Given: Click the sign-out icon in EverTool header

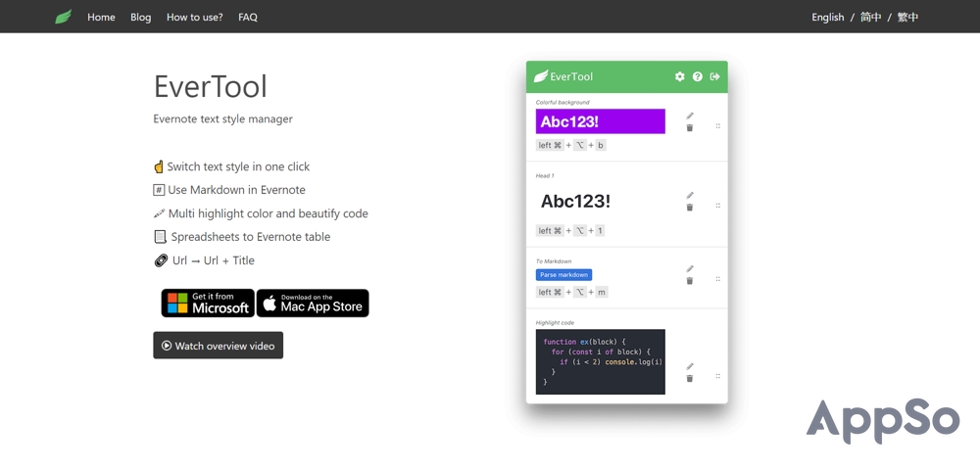Looking at the screenshot, I should 714,76.
